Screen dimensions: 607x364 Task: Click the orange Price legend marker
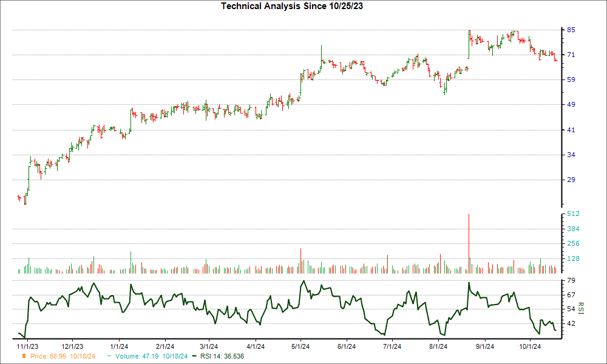coord(24,356)
